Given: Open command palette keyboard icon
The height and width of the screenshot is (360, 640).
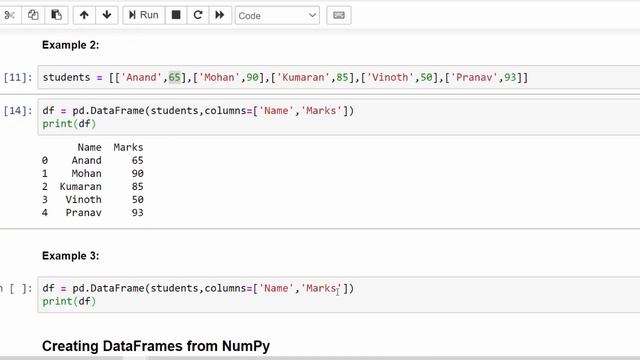Looking at the screenshot, I should pos(339,16).
